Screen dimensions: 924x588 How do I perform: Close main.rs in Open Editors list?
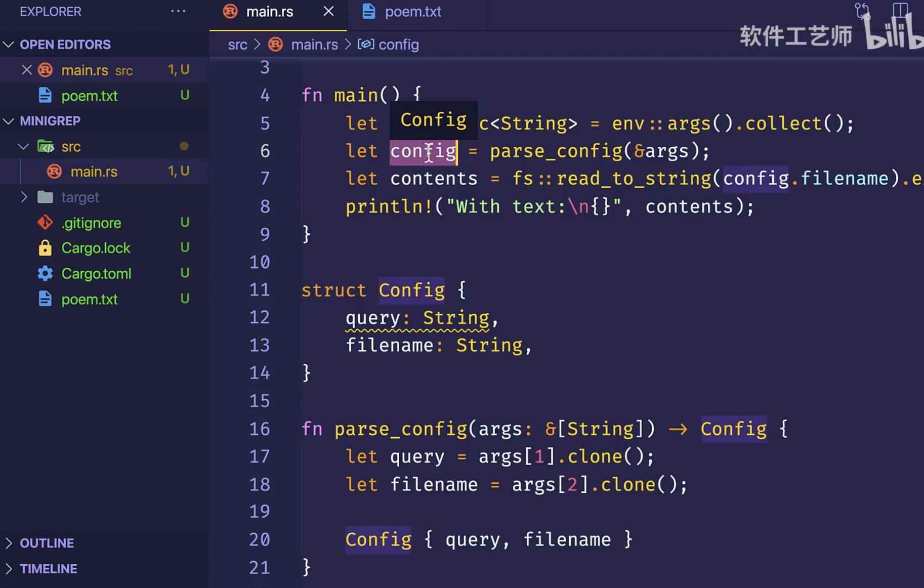(27, 70)
